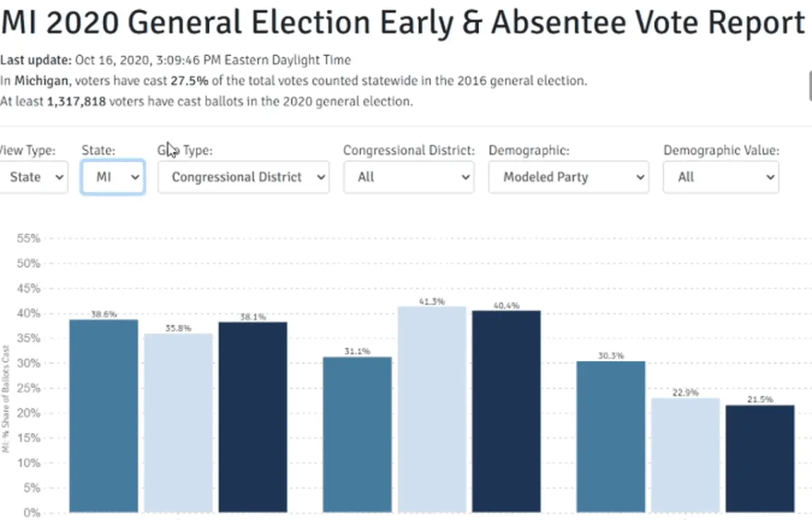Open the Congressional District dropdown
This screenshot has height=520, width=812.
tap(408, 177)
